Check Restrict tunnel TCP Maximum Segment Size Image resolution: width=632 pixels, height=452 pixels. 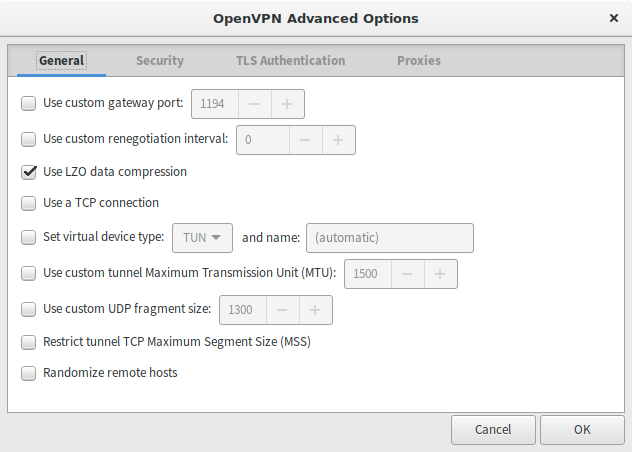click(29, 342)
